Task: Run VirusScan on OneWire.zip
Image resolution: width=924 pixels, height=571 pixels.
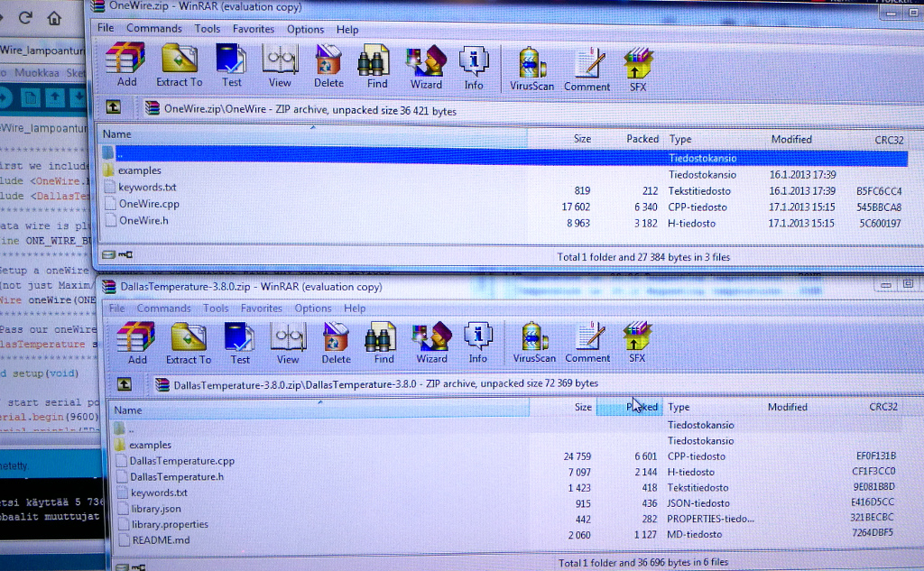Action: [x=531, y=69]
